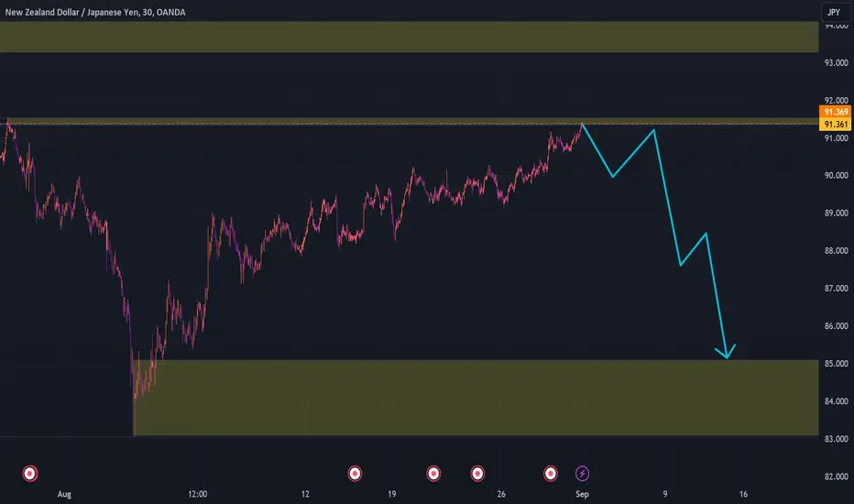Click the 83.000 price axis label
The width and height of the screenshot is (854, 504).
click(836, 439)
